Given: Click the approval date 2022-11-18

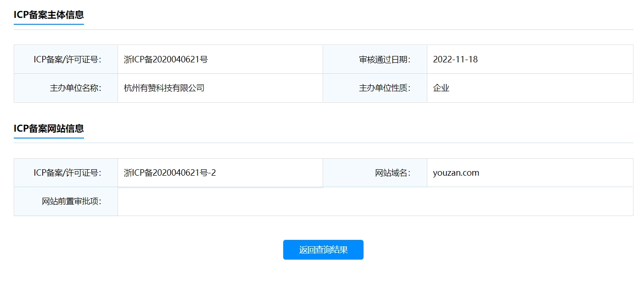Looking at the screenshot, I should tap(455, 59).
